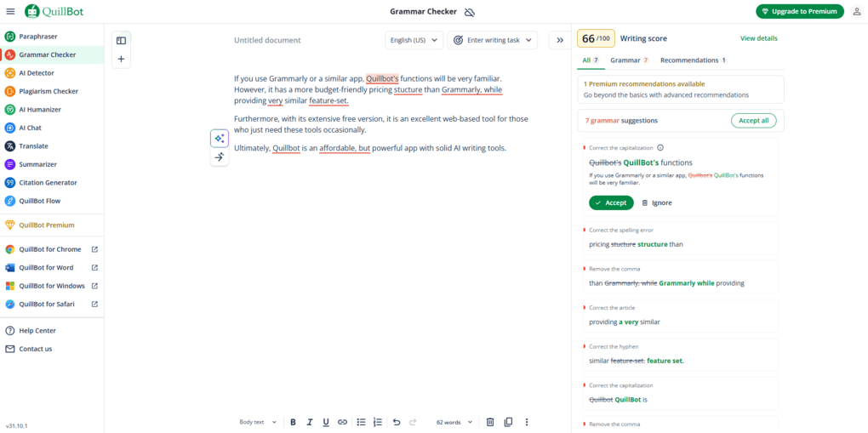Click the QuillBot logo
The image size is (868, 433).
point(54,11)
